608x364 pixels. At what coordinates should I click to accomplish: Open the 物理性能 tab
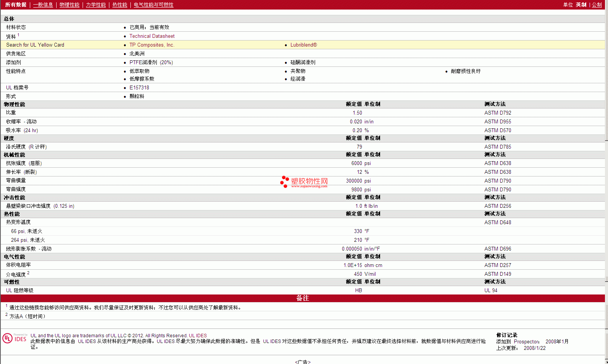70,5
